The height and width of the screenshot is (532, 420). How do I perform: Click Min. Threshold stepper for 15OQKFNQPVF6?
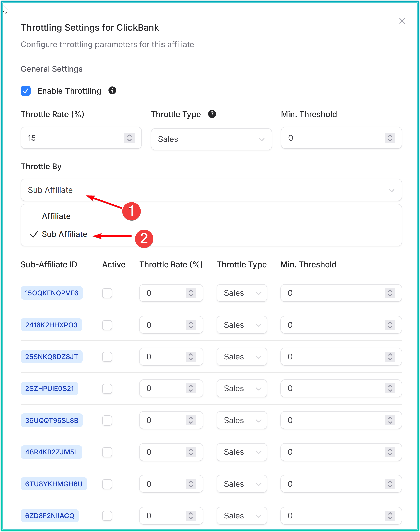click(x=390, y=293)
